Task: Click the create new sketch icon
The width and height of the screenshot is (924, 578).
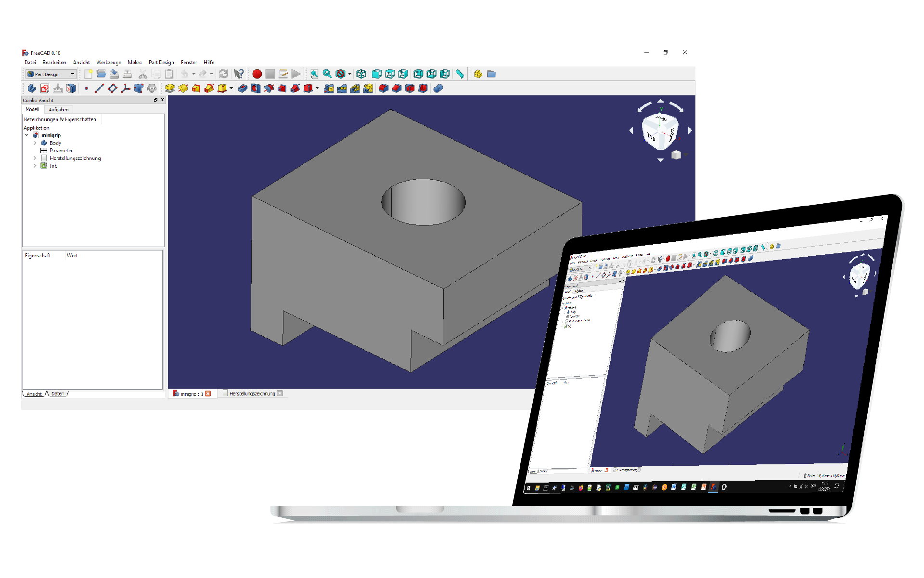Action: [x=45, y=88]
